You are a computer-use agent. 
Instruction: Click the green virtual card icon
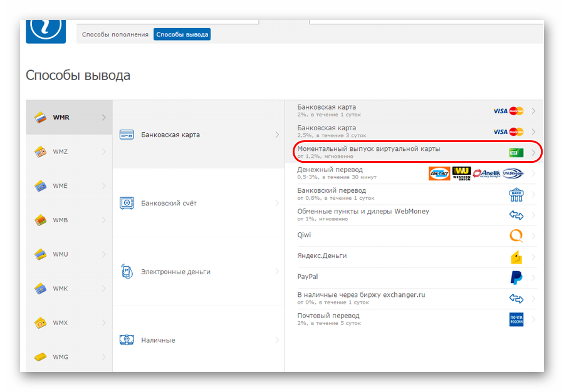click(516, 153)
